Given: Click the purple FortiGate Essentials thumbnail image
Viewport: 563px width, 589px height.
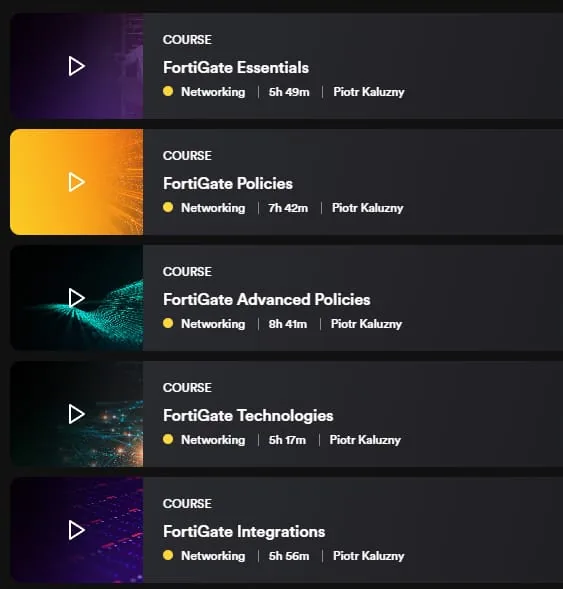Looking at the screenshot, I should click(77, 66).
